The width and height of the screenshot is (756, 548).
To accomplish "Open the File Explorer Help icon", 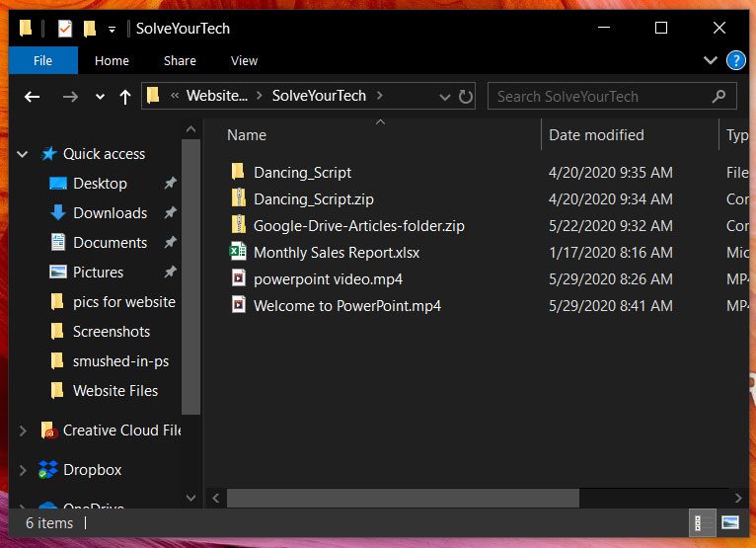I will point(735,60).
